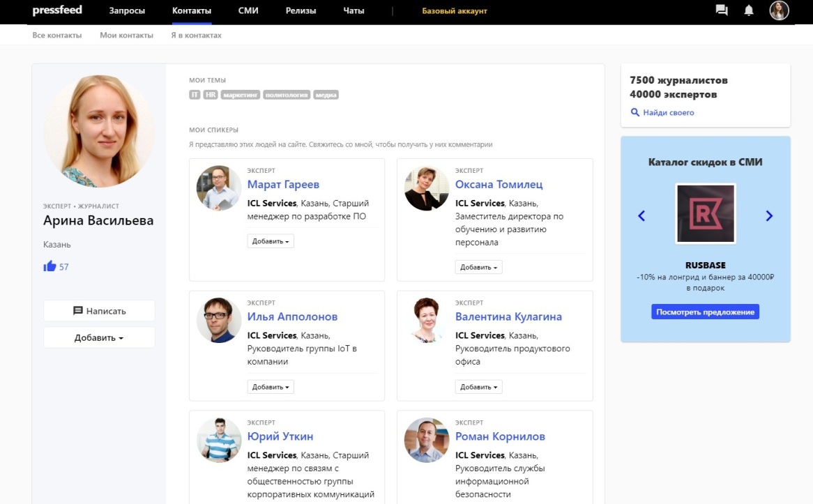
Task: Click the thumbs-up like icon
Action: [x=50, y=266]
